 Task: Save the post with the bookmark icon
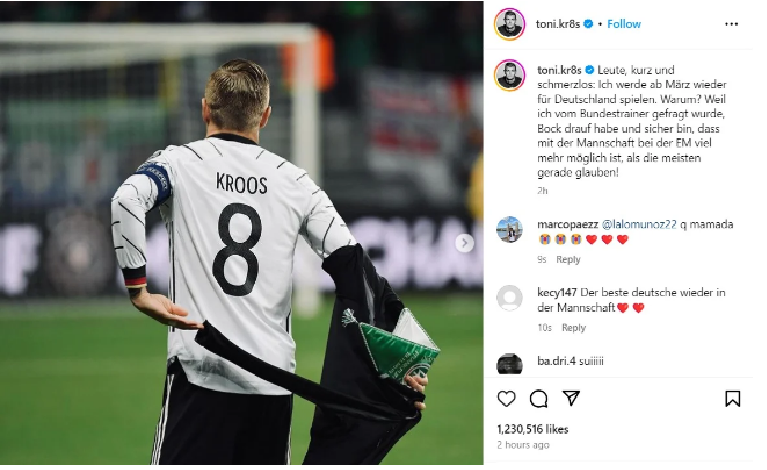tap(732, 399)
